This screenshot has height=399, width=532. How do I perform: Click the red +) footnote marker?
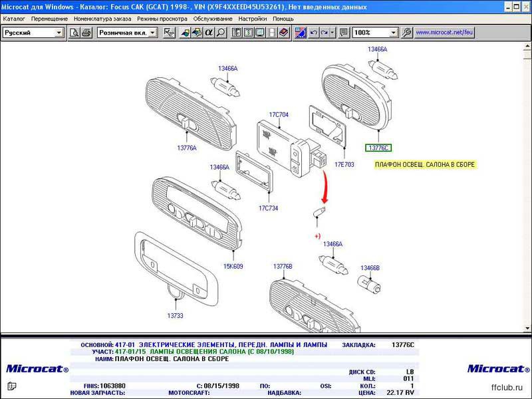pos(318,236)
